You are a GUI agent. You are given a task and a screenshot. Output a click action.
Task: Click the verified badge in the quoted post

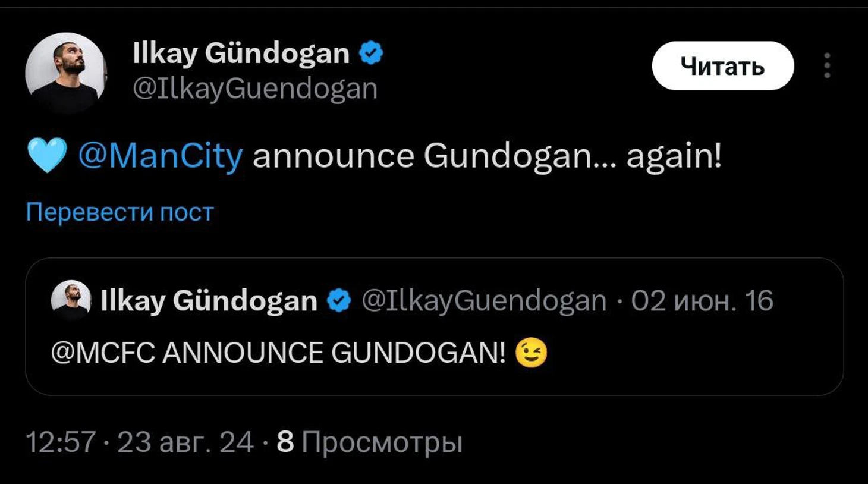click(339, 300)
